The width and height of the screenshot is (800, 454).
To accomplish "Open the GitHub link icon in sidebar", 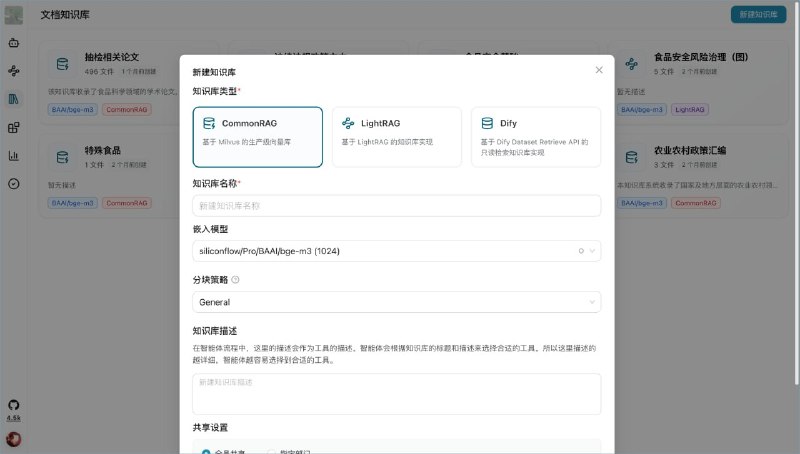I will pyautogui.click(x=14, y=405).
